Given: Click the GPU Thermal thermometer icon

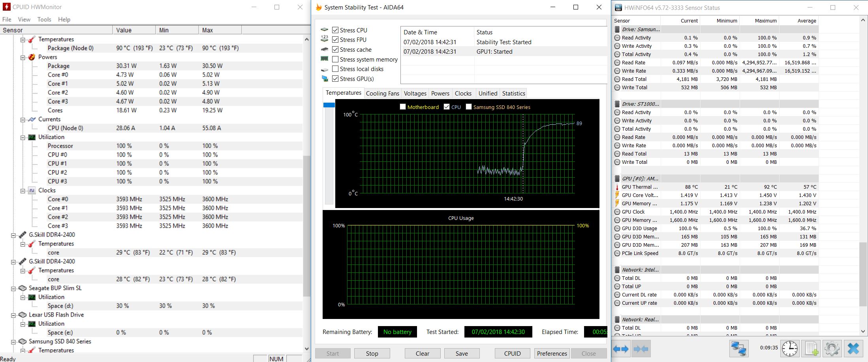Looking at the screenshot, I should click(x=617, y=187).
